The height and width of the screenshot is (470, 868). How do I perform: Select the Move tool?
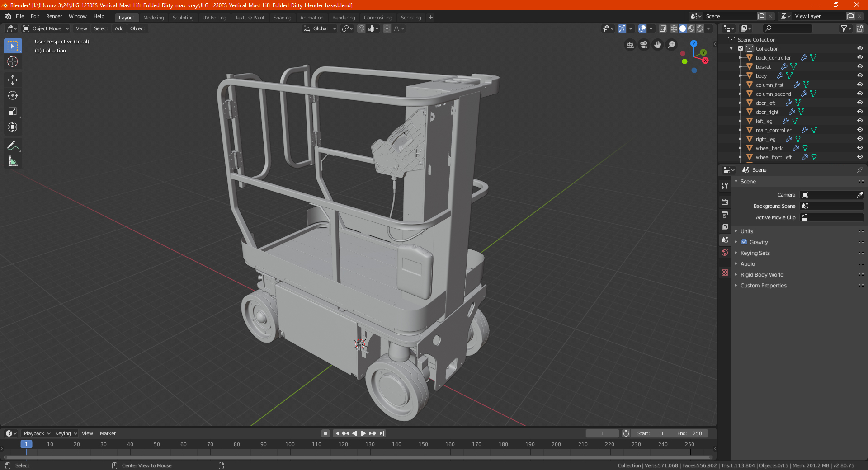pos(13,80)
